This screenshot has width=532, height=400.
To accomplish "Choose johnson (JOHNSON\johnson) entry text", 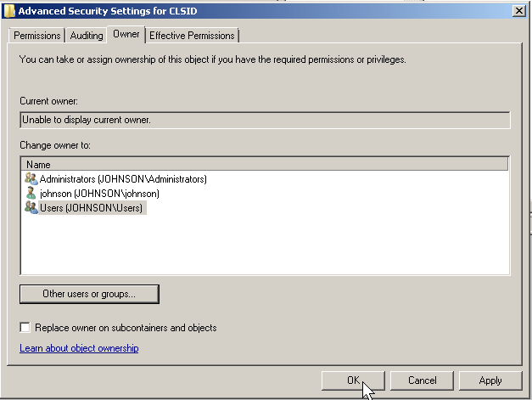I will 99,194.
